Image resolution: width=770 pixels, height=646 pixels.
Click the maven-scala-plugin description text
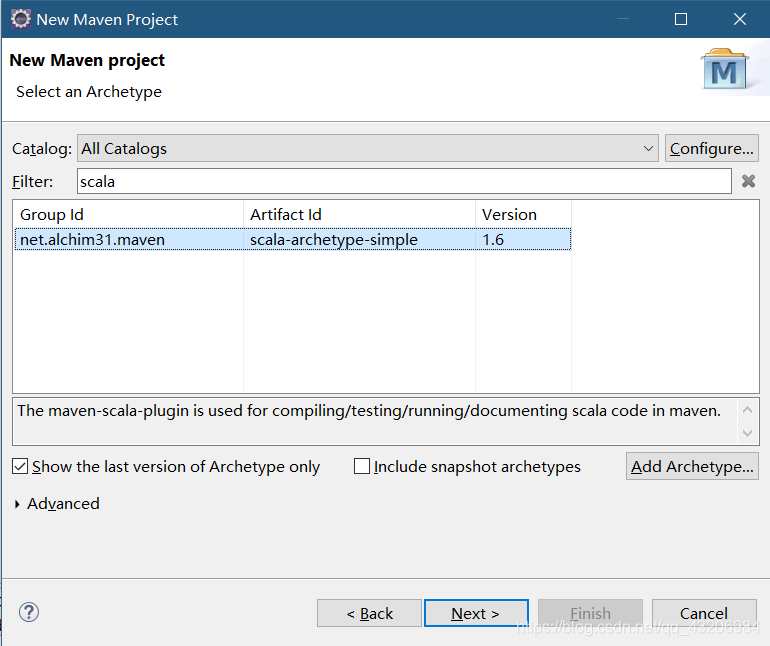click(369, 411)
